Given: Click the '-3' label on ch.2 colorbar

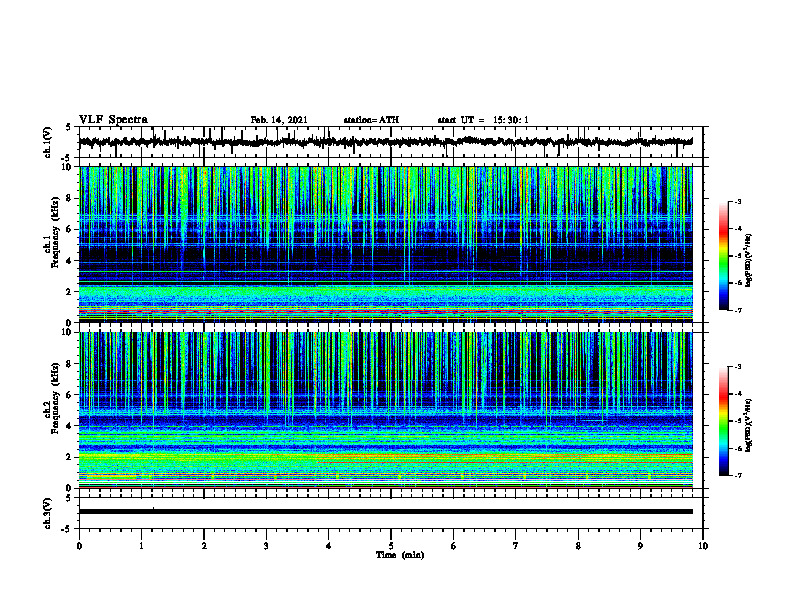Looking at the screenshot, I should point(738,367).
